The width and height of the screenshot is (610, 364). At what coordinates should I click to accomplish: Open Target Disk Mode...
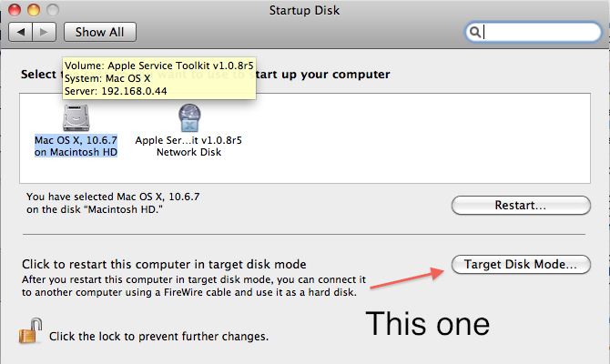pyautogui.click(x=521, y=265)
